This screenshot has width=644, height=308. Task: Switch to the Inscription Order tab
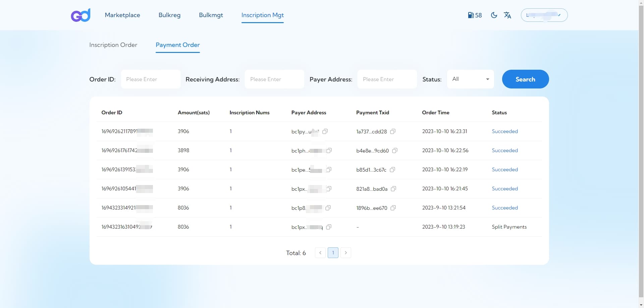coord(113,45)
